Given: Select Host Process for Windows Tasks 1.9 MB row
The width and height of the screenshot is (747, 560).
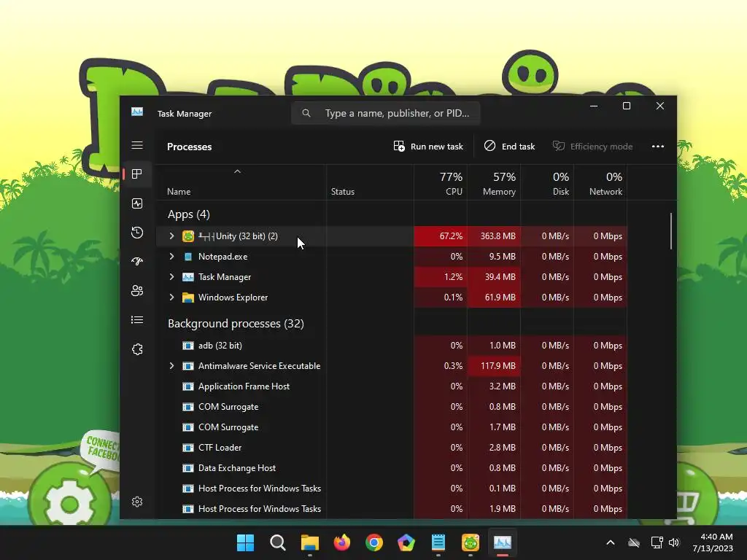Looking at the screenshot, I should (392, 509).
